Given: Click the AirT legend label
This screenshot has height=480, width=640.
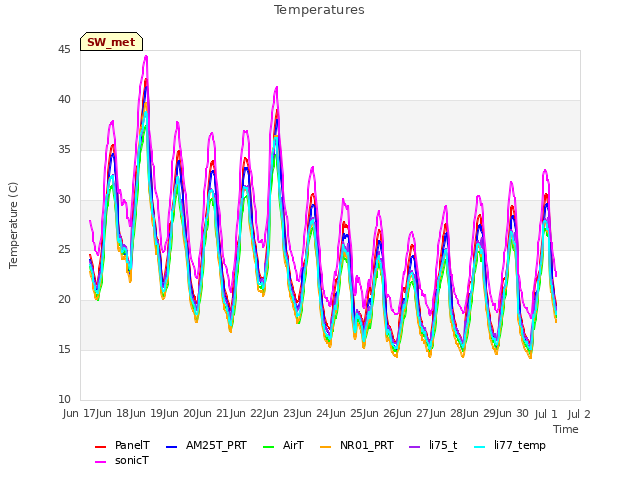Looking at the screenshot, I should 293,445.
